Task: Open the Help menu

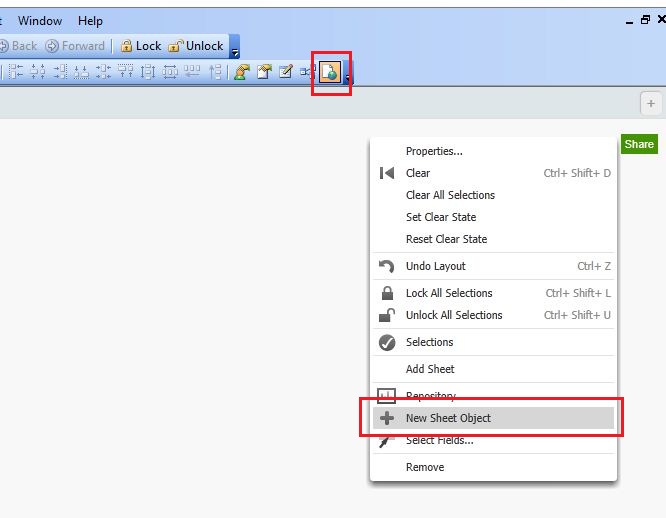Action: [90, 21]
